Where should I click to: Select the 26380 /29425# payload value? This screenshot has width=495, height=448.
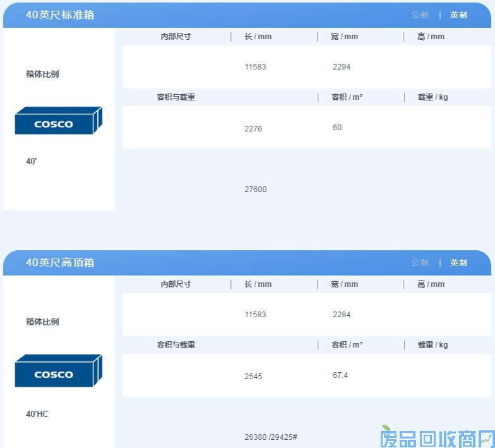pyautogui.click(x=271, y=437)
